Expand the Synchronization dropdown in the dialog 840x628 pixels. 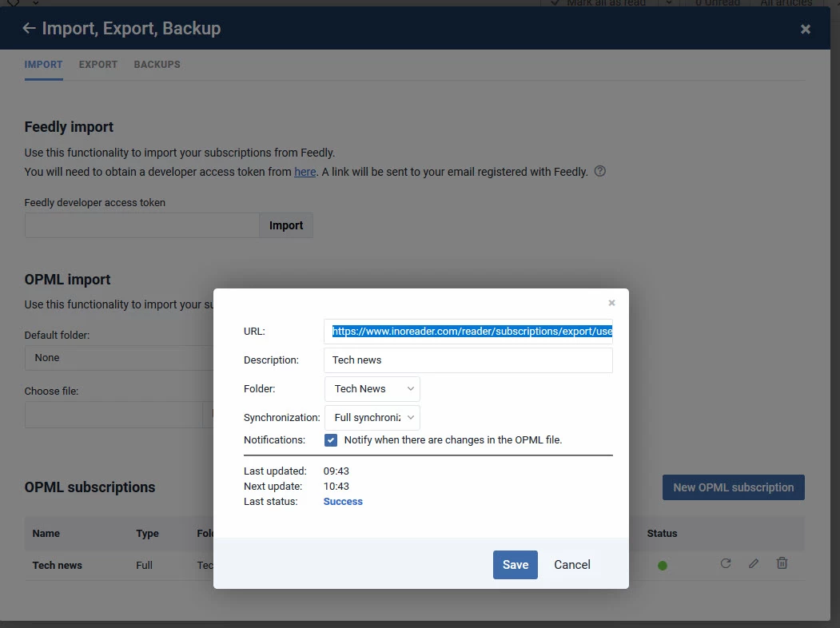[x=372, y=417]
